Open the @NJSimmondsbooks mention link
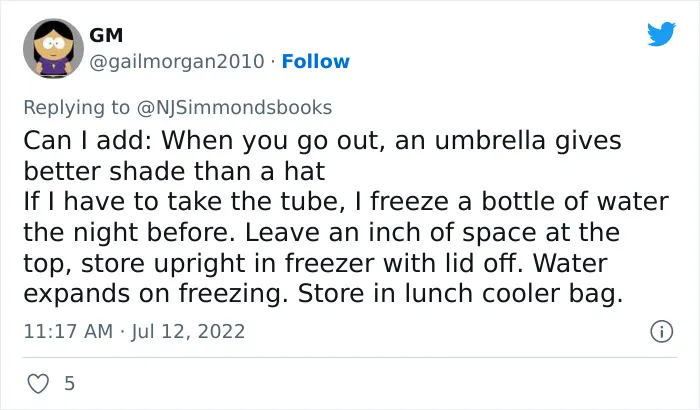 tap(234, 108)
